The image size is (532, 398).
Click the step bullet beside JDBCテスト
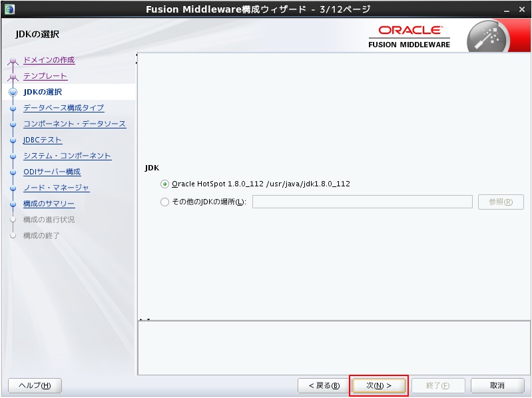[x=13, y=140]
